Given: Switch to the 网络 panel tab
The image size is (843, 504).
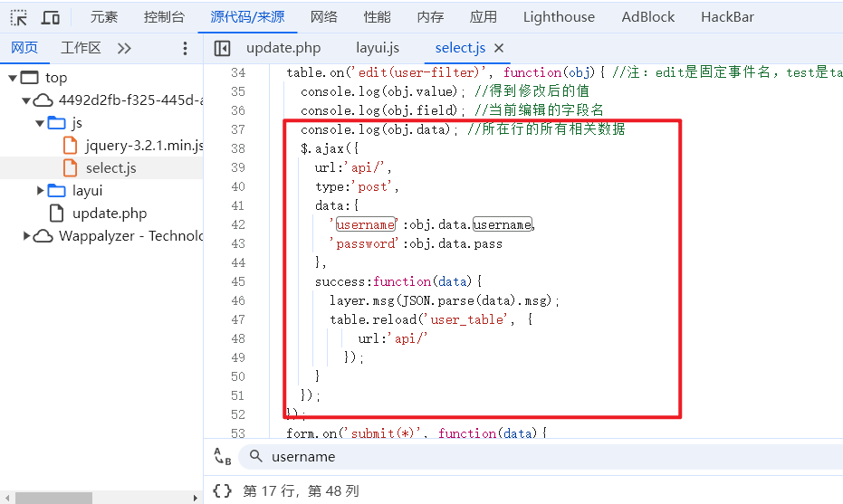Looking at the screenshot, I should click(x=323, y=17).
